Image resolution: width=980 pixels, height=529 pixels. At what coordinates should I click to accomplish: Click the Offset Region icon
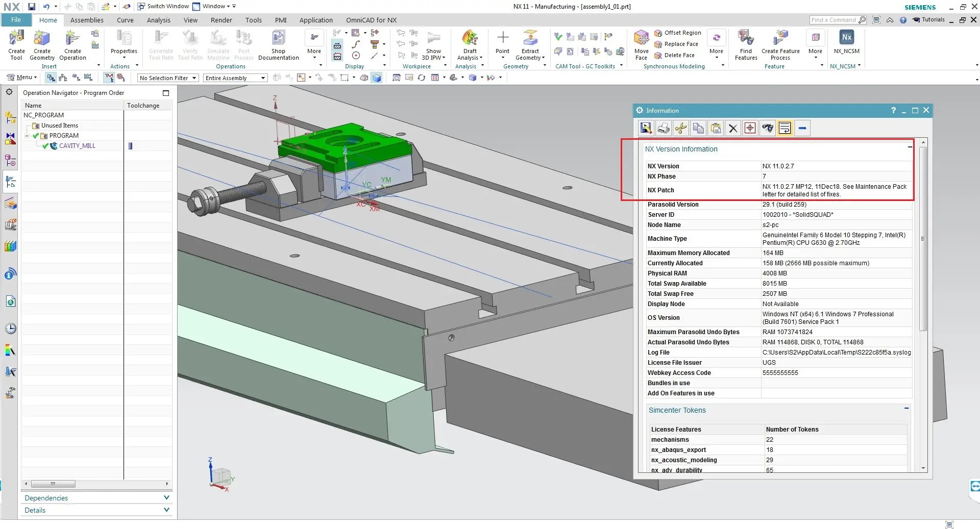pos(678,33)
